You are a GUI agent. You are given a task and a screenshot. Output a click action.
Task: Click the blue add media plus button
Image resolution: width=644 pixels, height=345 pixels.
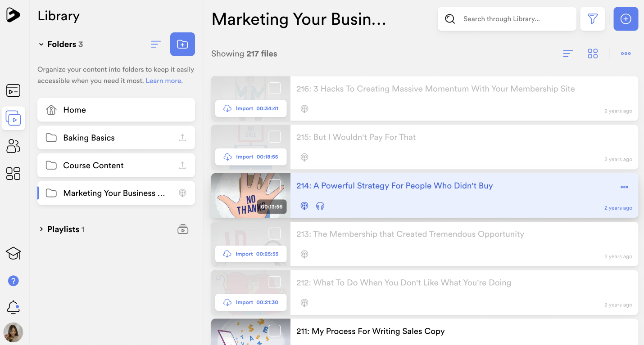pyautogui.click(x=626, y=19)
